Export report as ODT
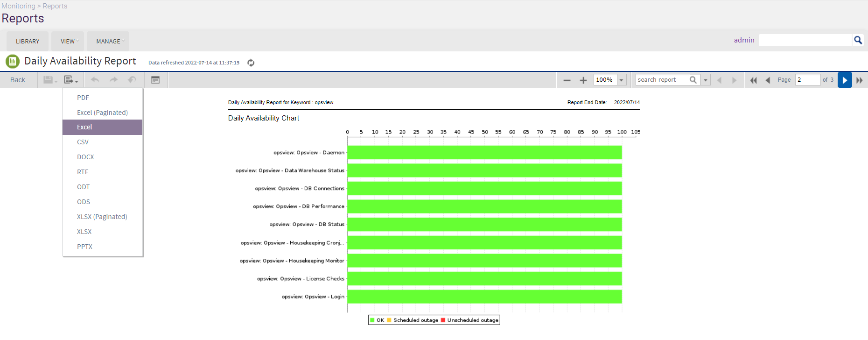This screenshot has width=868, height=340. point(103,187)
